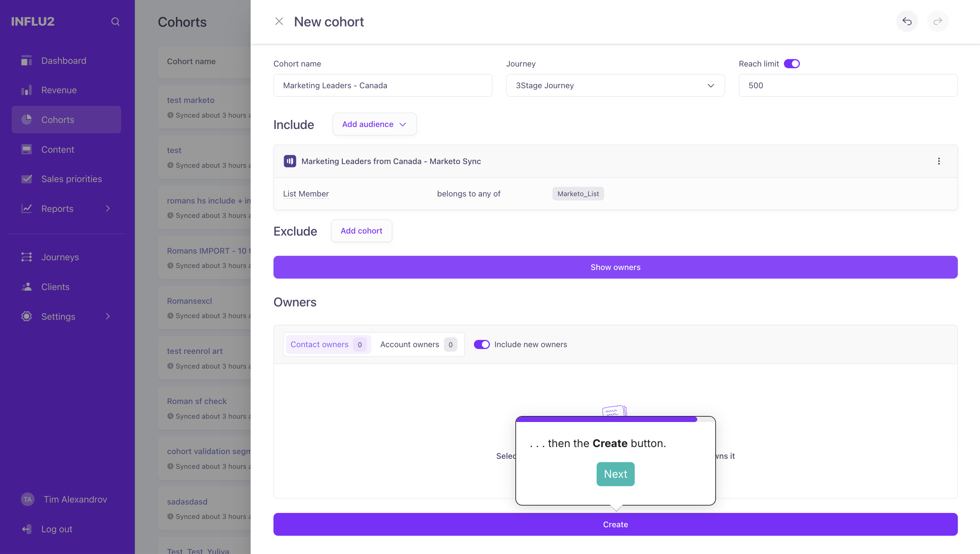The height and width of the screenshot is (554, 980).
Task: Close the New cohort panel
Action: (x=279, y=21)
